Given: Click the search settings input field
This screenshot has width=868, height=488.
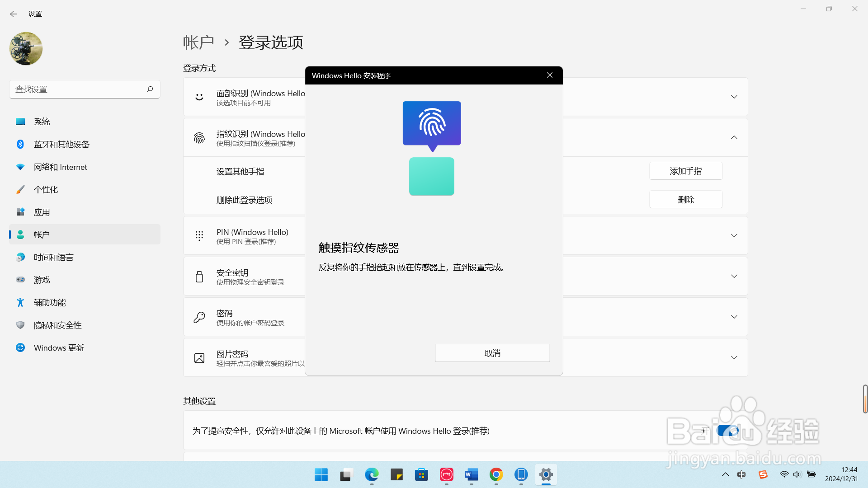Looking at the screenshot, I should pyautogui.click(x=85, y=89).
